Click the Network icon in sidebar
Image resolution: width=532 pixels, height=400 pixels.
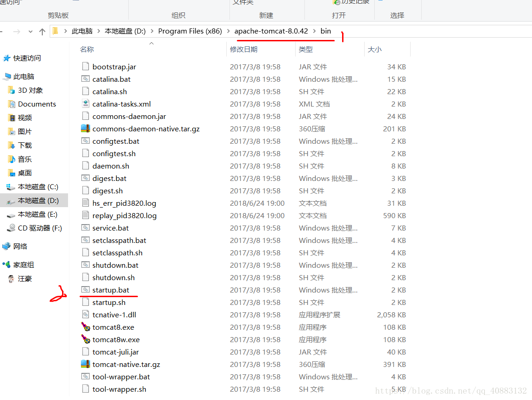pyautogui.click(x=6, y=247)
